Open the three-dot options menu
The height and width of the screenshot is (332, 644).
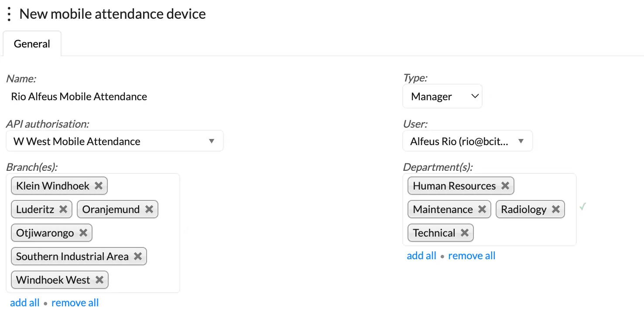[9, 14]
